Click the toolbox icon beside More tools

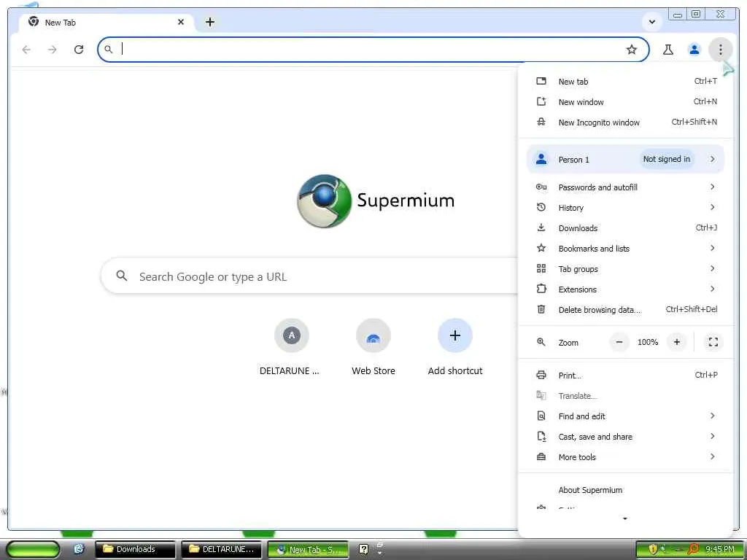(541, 456)
